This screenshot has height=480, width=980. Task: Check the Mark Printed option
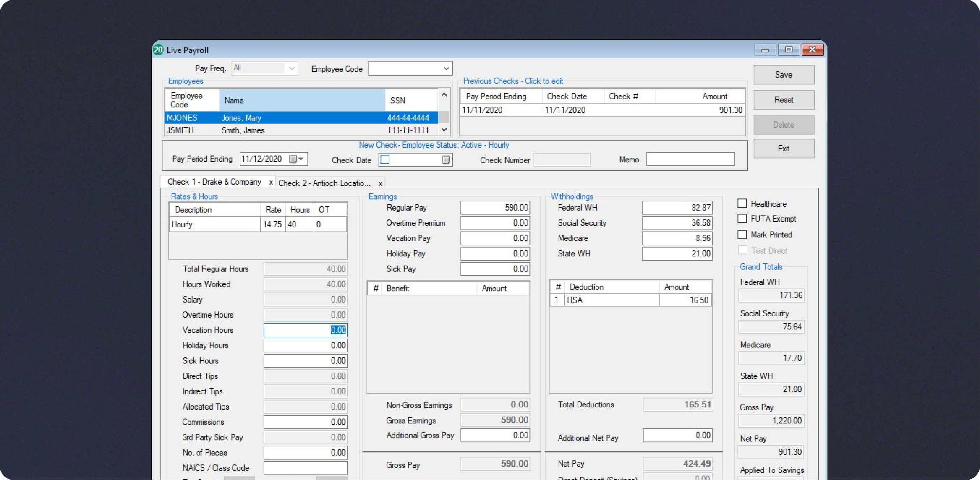[x=742, y=235]
